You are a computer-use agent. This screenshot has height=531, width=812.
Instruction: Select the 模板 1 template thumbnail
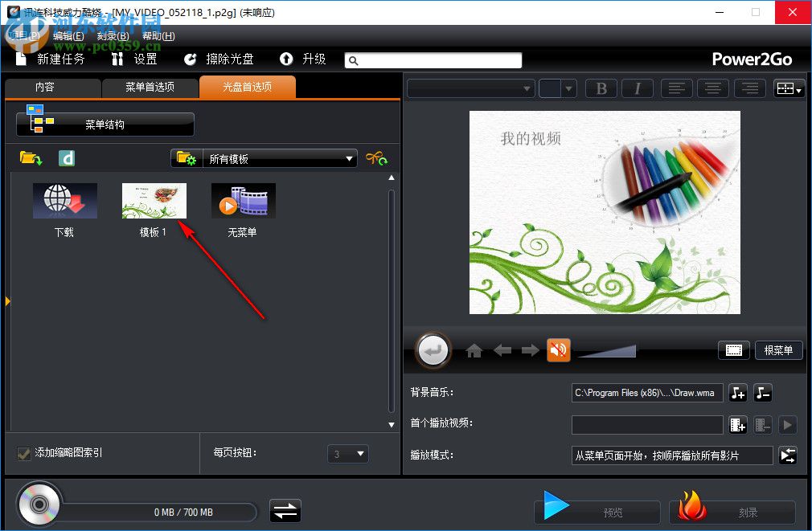click(x=154, y=200)
